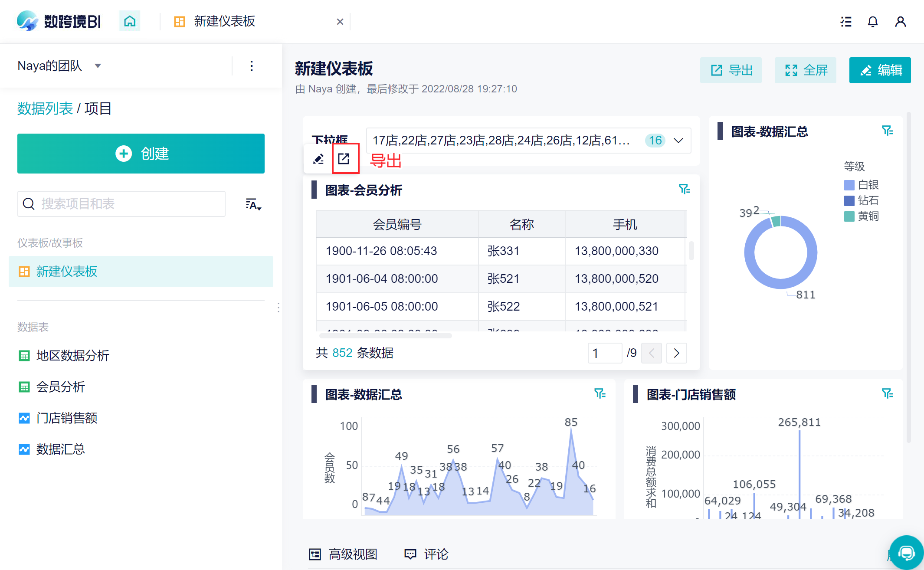Open the sort order icon beside search box
Screen dimensions: 924x570
coord(253,204)
